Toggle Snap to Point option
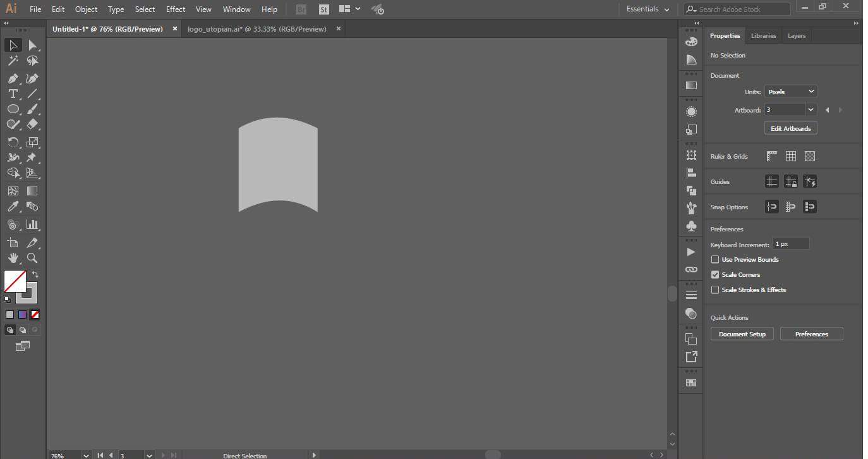The image size is (868, 459). (772, 207)
